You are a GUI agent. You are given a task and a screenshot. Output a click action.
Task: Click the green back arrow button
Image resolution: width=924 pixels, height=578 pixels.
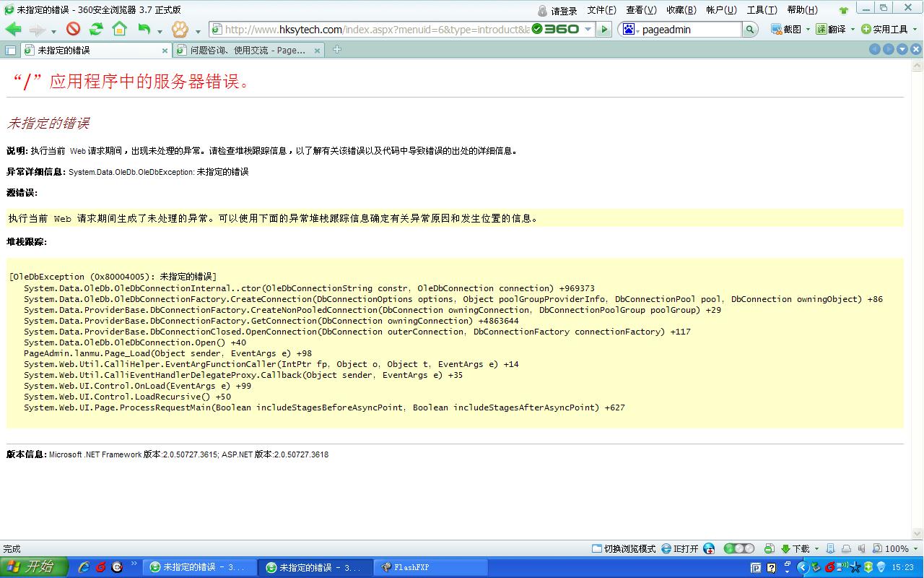(13, 29)
